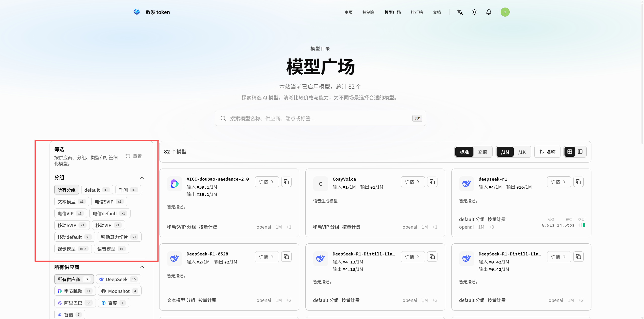Viewport: 644px width, 319px height.
Task: Click the ⌘K shortcut badge
Action: tap(417, 118)
